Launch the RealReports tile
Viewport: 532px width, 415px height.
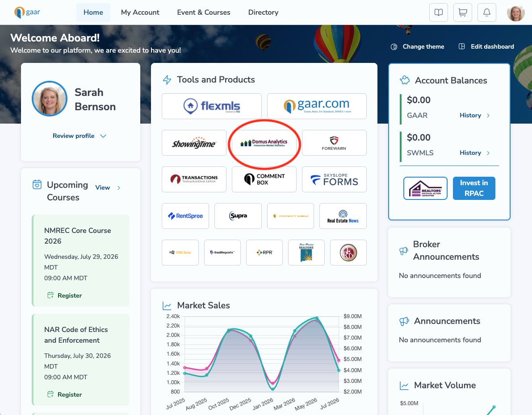tap(222, 253)
